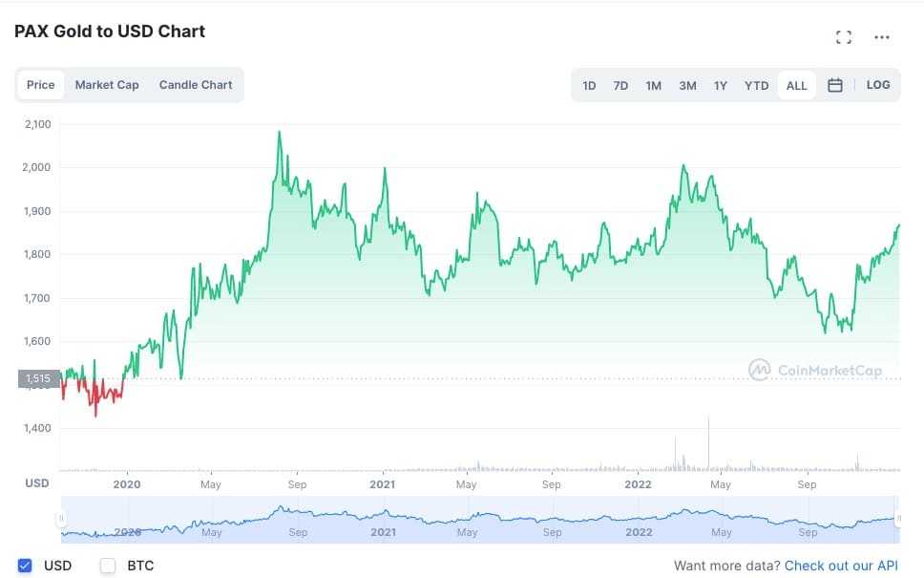
Task: Enable the BTC checkbox
Action: coord(108,566)
